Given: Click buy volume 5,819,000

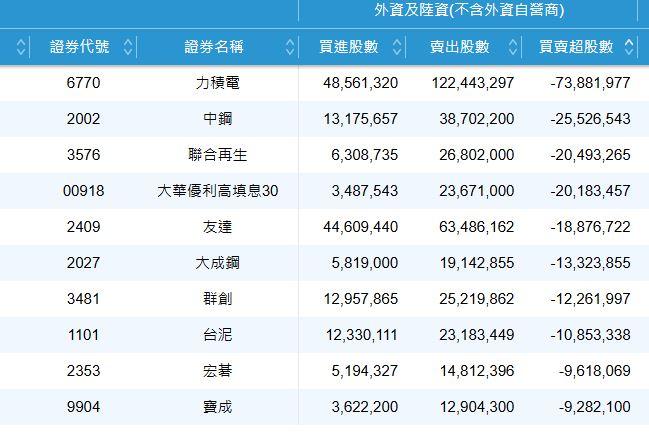Looking at the screenshot, I should [364, 263].
